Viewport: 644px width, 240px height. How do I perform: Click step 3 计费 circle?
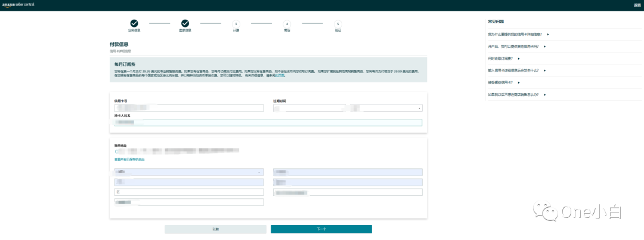pyautogui.click(x=236, y=23)
